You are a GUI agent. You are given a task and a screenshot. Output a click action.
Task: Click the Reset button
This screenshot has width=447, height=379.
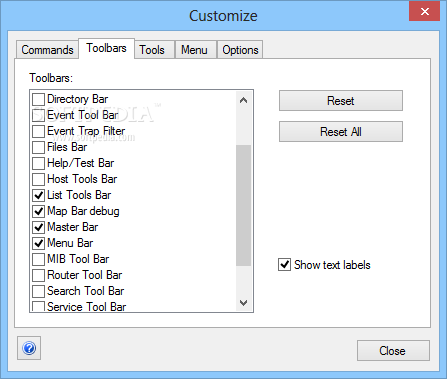341,101
